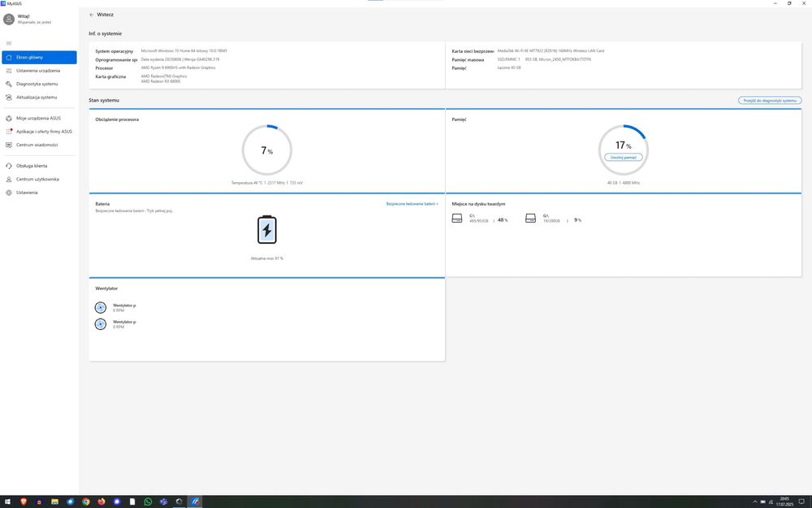Open Bezpieczne ładowanie baterii link
The image size is (812, 508).
(x=412, y=204)
